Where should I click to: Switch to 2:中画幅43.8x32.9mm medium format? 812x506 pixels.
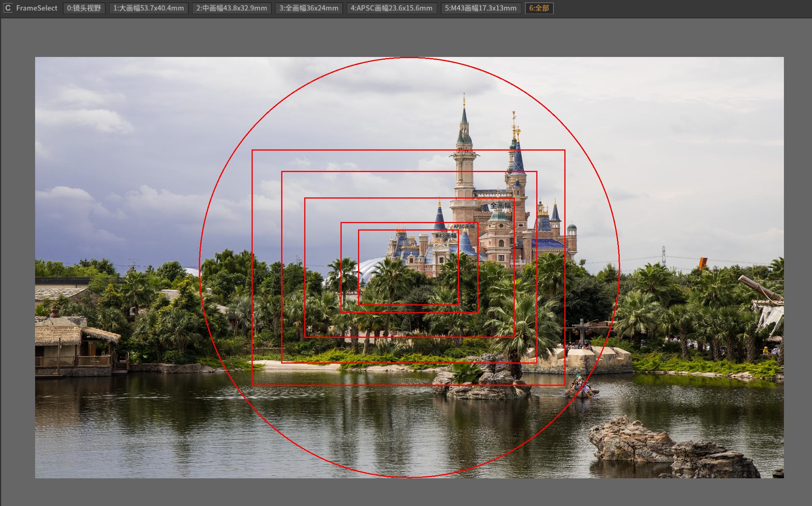tap(232, 8)
